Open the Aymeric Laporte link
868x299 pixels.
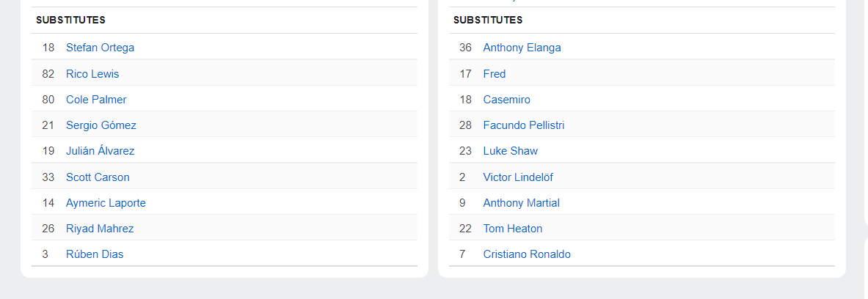(x=106, y=203)
